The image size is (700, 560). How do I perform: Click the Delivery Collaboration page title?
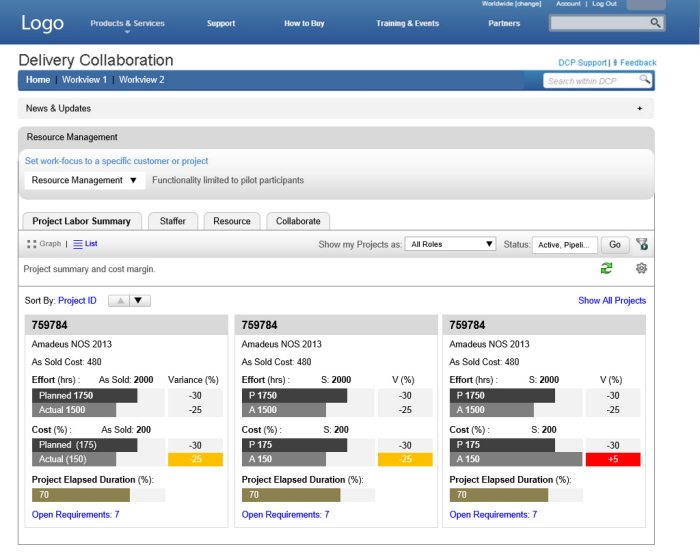(x=96, y=60)
